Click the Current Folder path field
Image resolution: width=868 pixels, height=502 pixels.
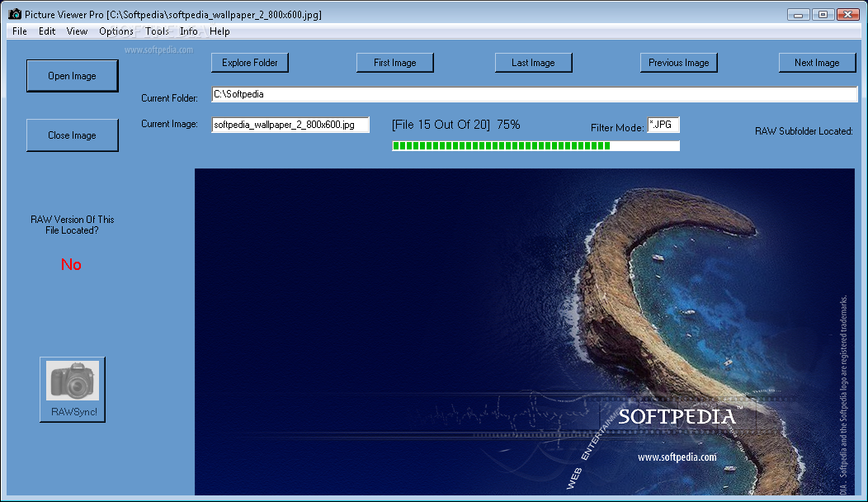point(534,94)
